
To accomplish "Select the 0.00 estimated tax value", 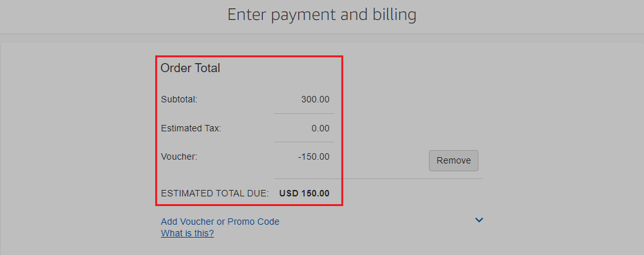I will 320,129.
